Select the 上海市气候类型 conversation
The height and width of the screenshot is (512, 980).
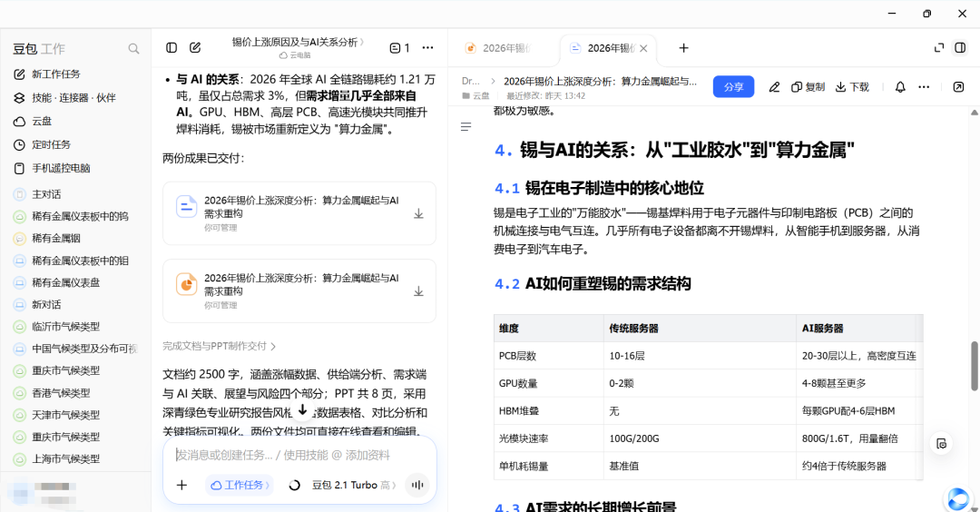[75, 458]
